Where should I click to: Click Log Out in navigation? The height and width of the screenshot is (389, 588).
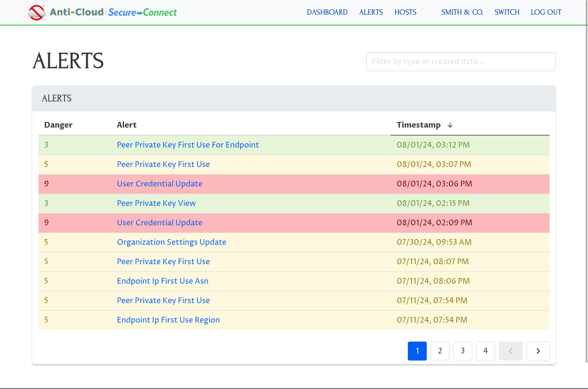546,12
